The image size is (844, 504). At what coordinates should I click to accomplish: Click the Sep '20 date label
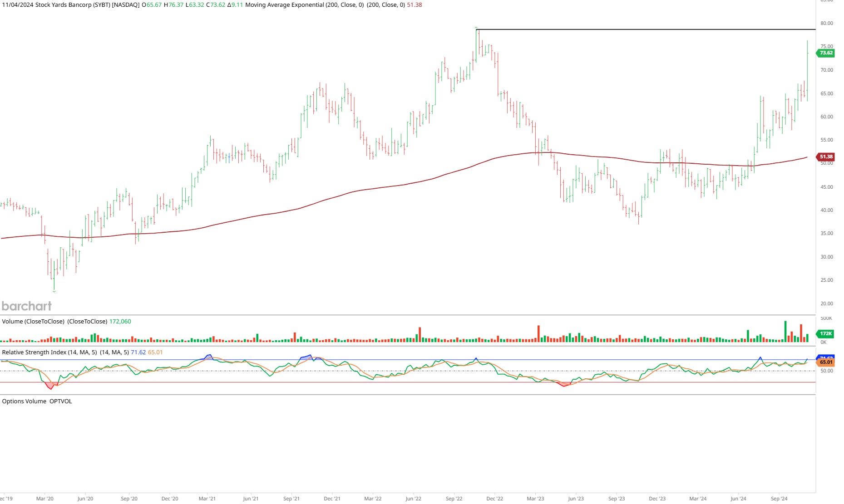coord(129,499)
